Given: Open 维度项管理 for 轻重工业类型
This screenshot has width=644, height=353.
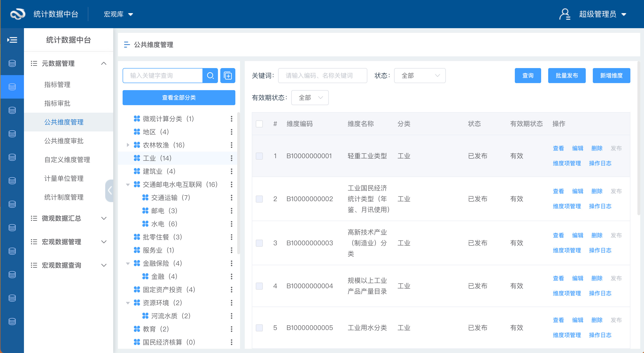Looking at the screenshot, I should coord(567,163).
